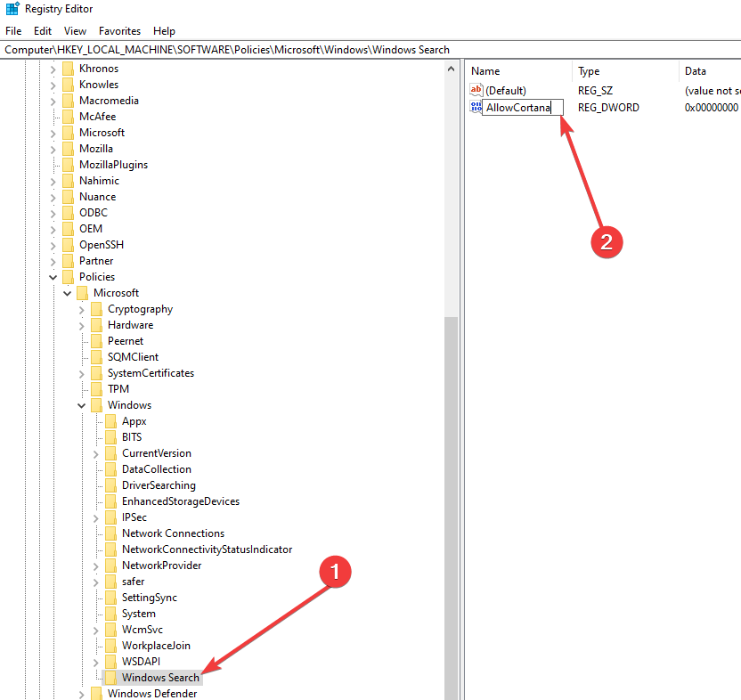The height and width of the screenshot is (700, 741).
Task: Click the Macromedia folder icon
Action: [x=69, y=101]
